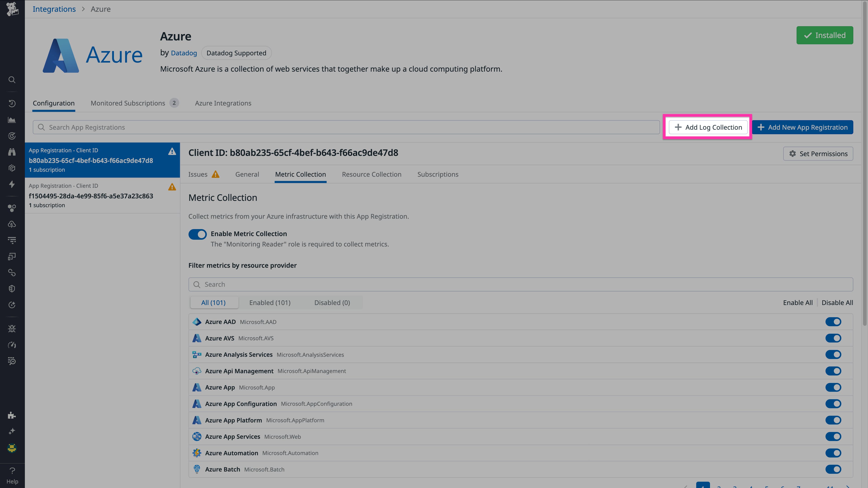Screen dimensions: 868x488
Task: Open Watchdog using the binoculars sidebar icon
Action: [12, 152]
